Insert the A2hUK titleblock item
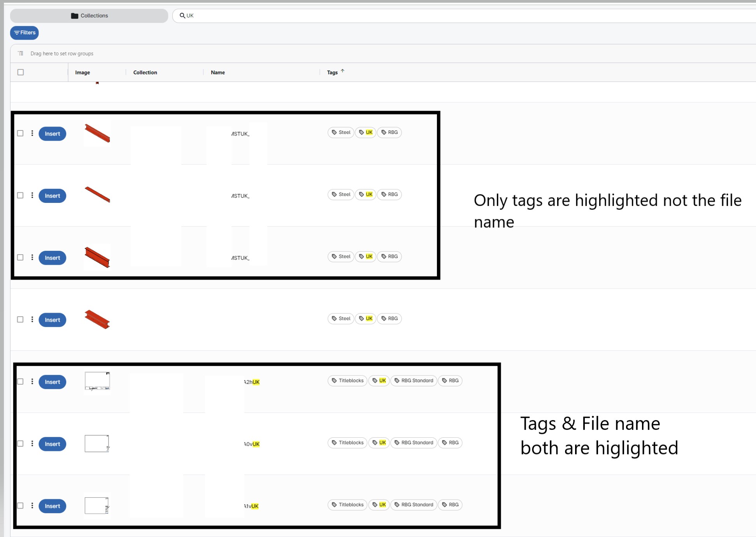 click(x=52, y=382)
